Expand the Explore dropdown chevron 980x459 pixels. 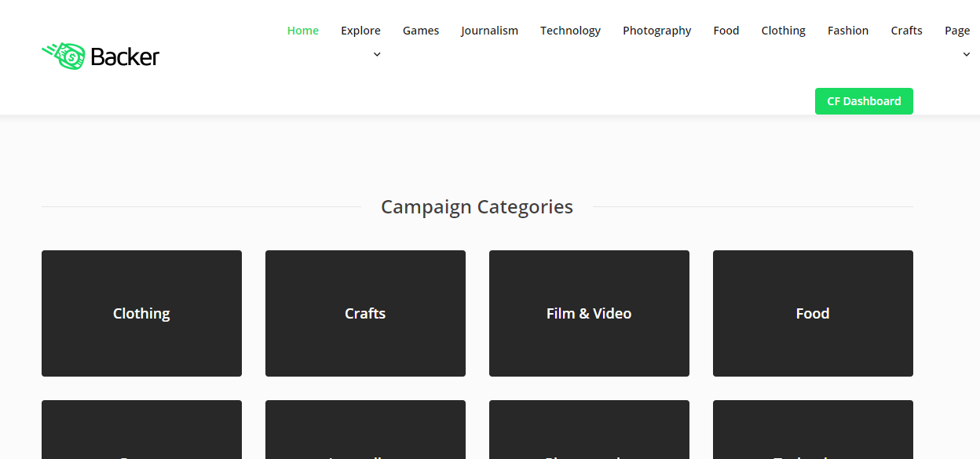tap(377, 54)
